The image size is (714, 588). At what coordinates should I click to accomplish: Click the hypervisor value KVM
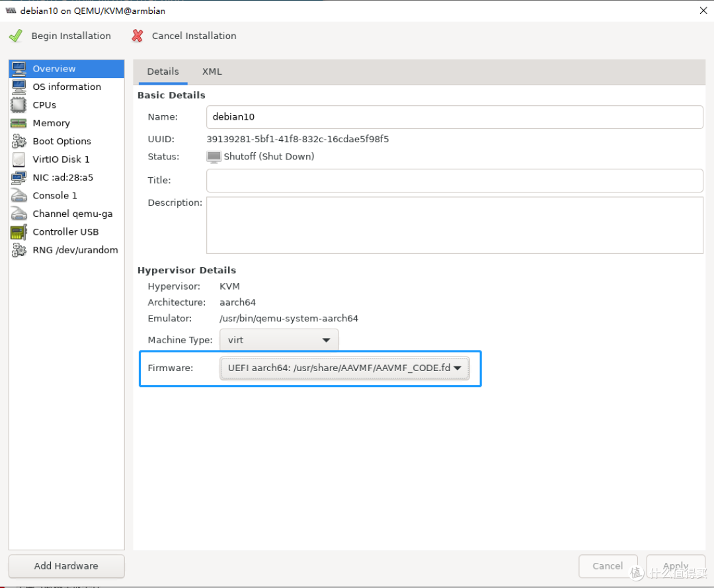tap(230, 286)
